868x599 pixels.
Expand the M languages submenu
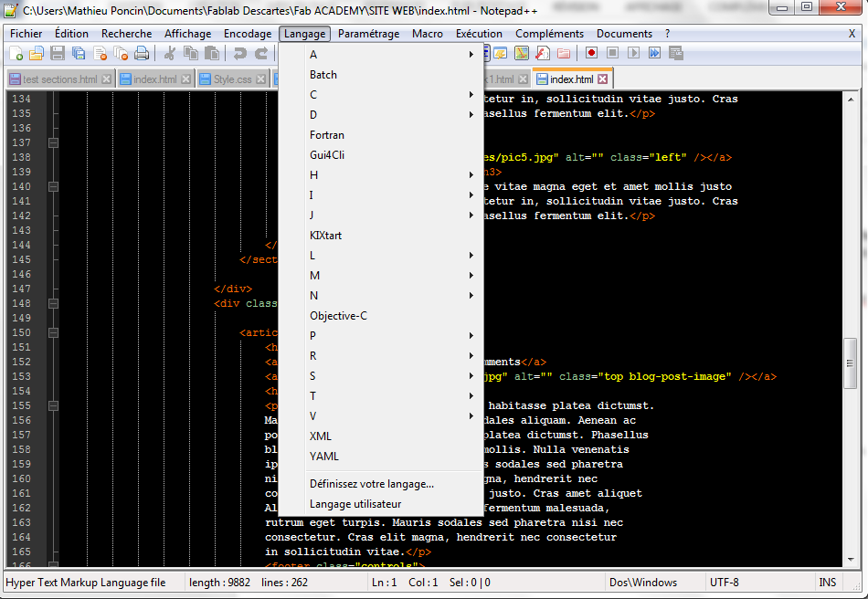(381, 276)
